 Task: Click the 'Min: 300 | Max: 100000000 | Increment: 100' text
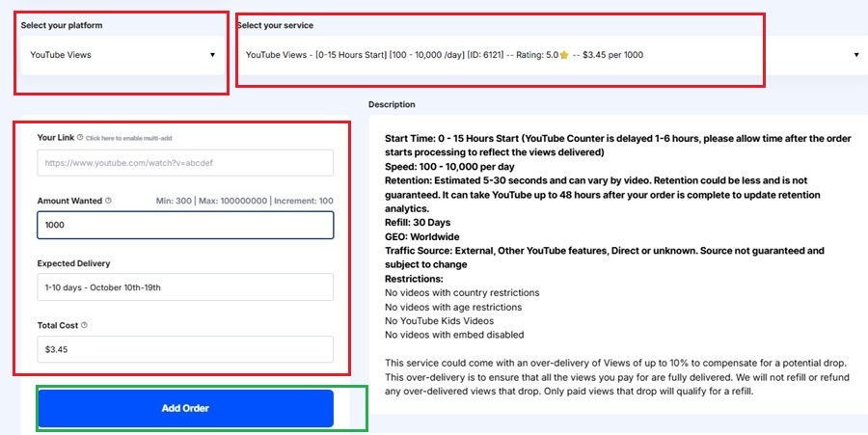point(245,201)
